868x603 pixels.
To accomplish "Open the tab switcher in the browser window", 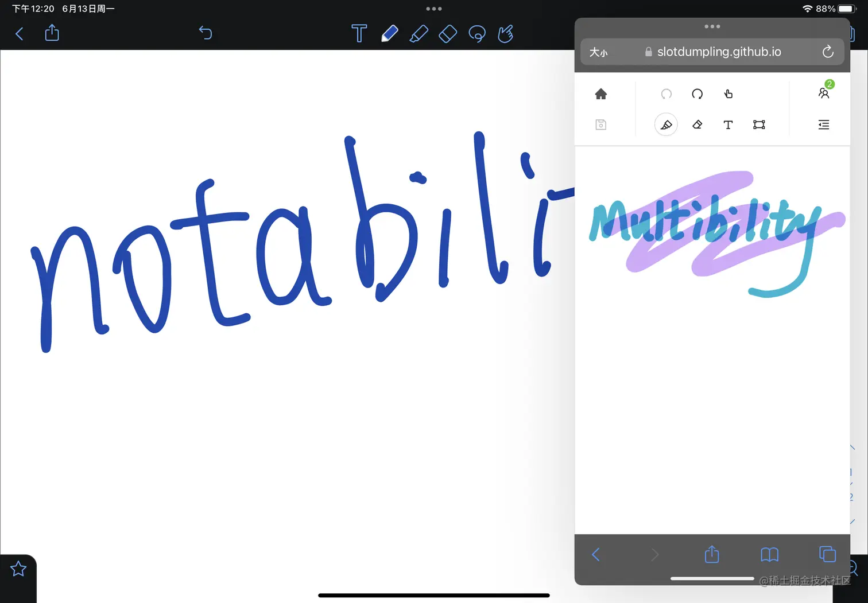I will (827, 554).
